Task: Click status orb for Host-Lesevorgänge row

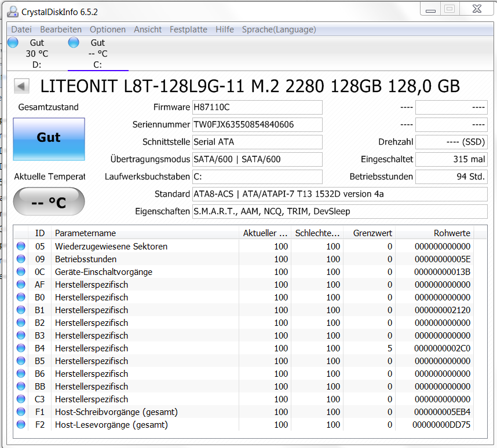Action: tap(21, 425)
